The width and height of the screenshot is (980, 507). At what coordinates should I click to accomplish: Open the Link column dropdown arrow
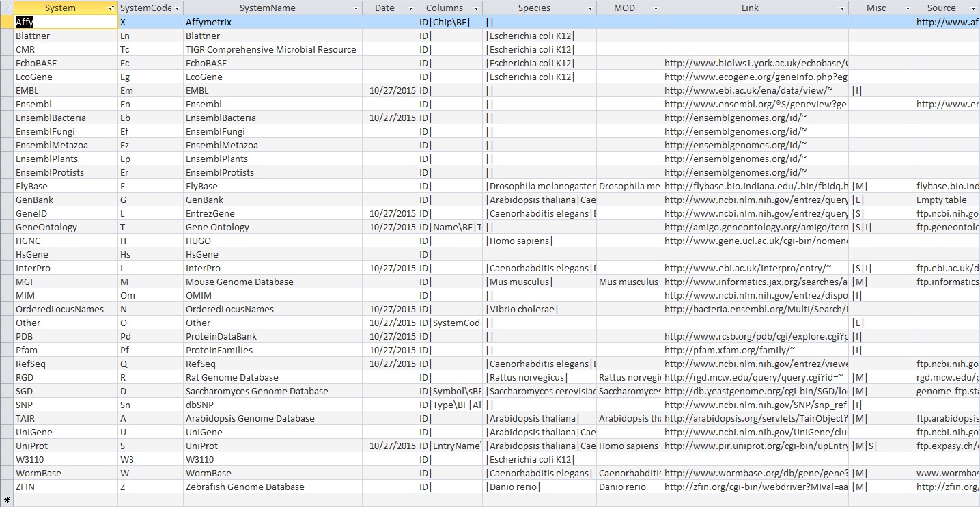842,8
